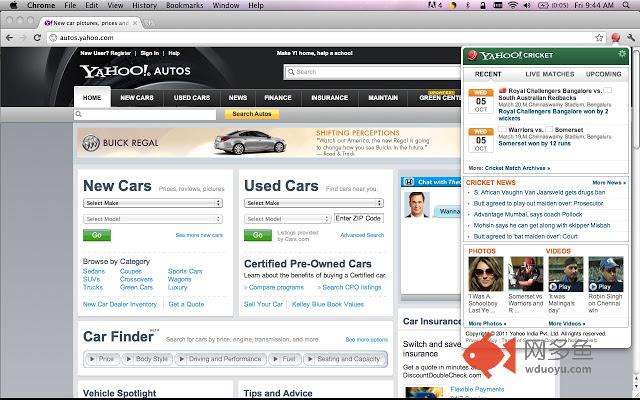Open the Yahoo Cricket extension icon
The width and height of the screenshot is (640, 400).
click(x=616, y=38)
